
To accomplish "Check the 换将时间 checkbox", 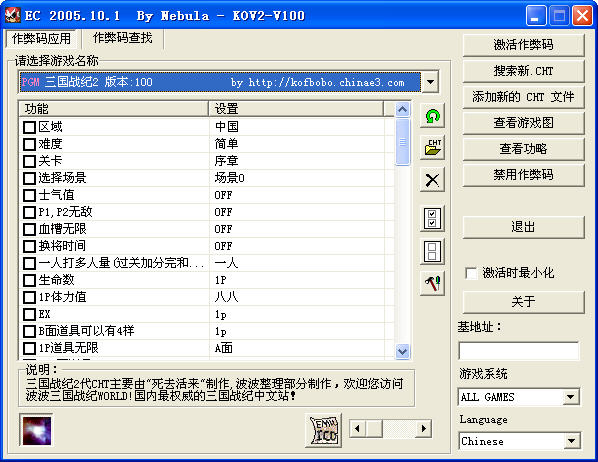I will pyautogui.click(x=29, y=246).
